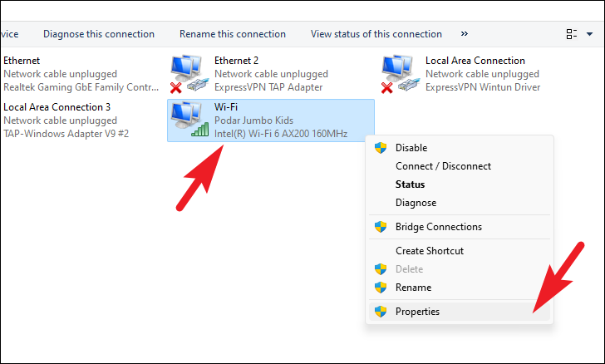This screenshot has height=364, width=605.
Task: Select Bridge Connections menu entry
Action: pyautogui.click(x=459, y=227)
